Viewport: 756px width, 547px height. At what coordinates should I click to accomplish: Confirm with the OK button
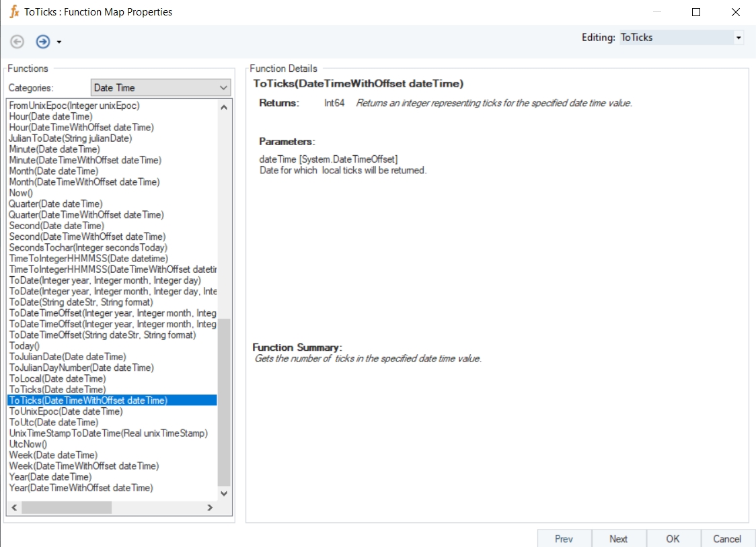click(x=673, y=538)
